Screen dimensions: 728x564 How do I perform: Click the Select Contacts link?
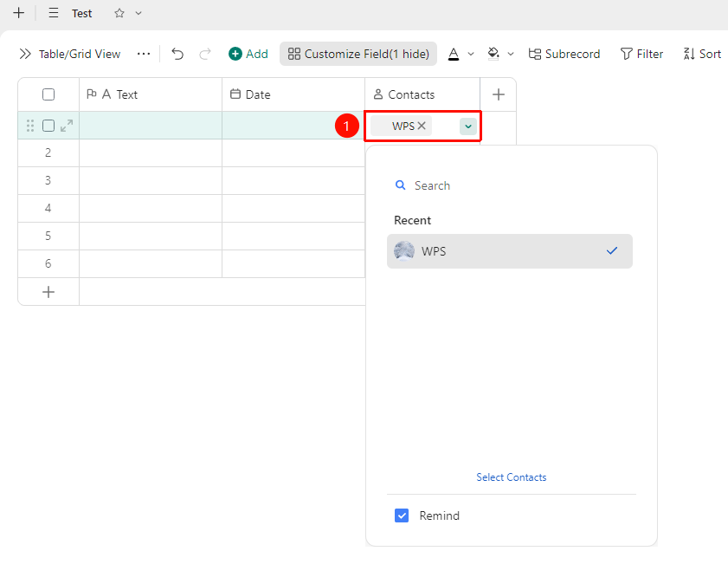pos(512,477)
